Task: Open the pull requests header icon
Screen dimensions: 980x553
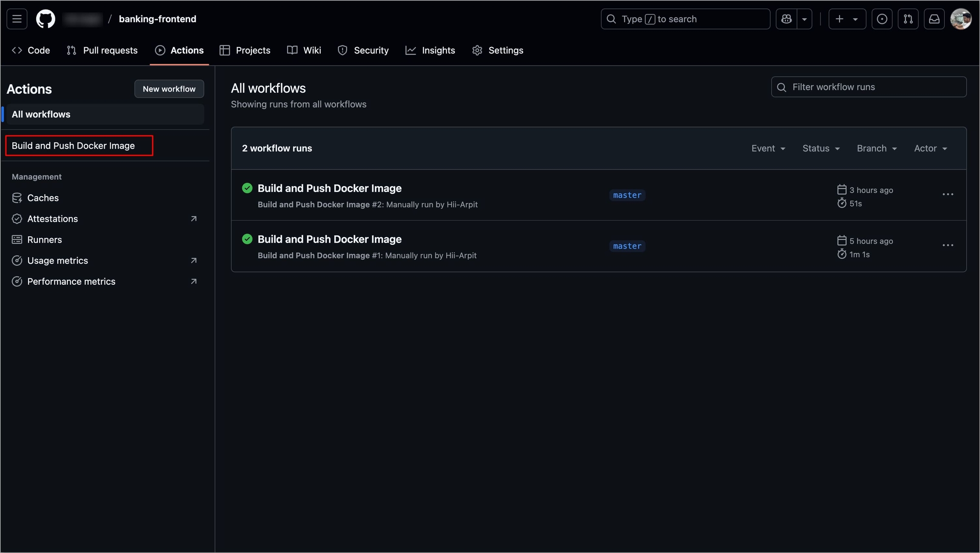Action: click(908, 19)
